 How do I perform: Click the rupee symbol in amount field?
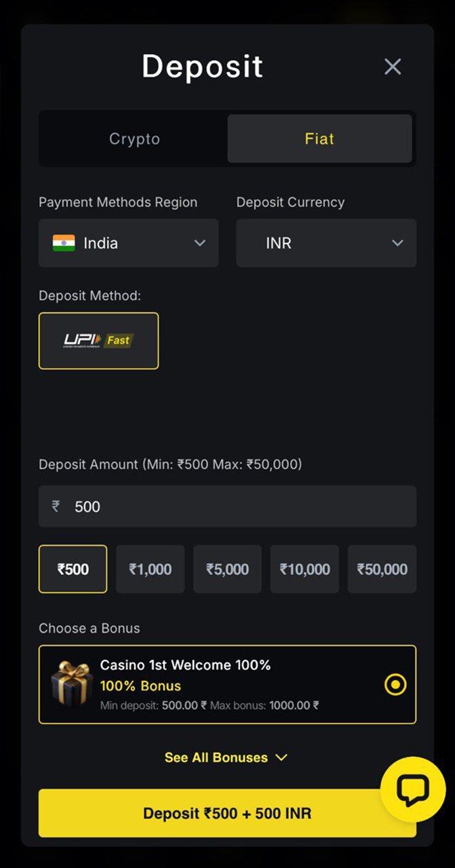[x=55, y=506]
